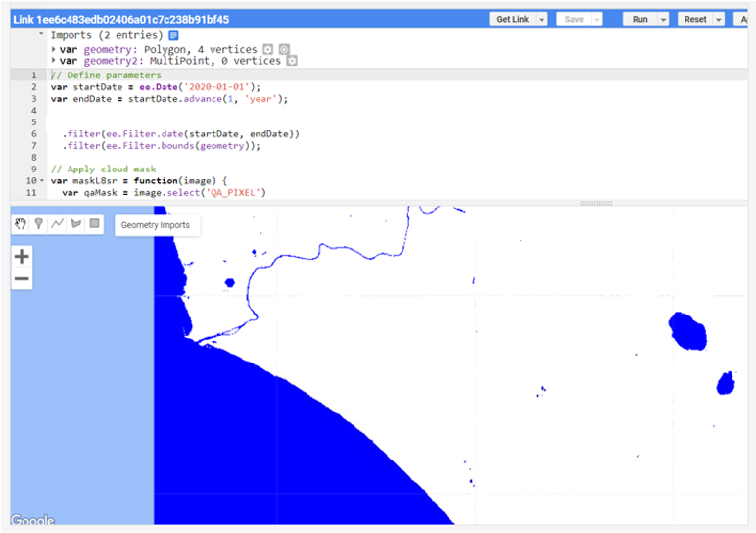Zoom out on the map
This screenshot has width=756, height=533.
(22, 280)
